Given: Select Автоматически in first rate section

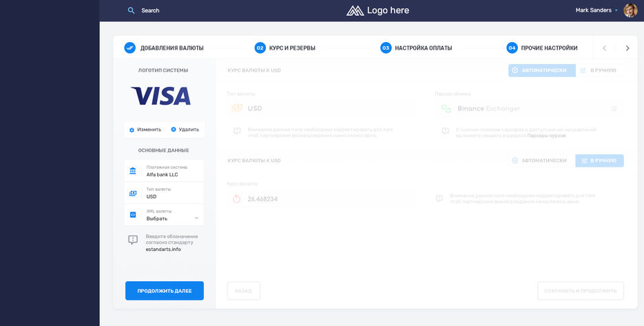Looking at the screenshot, I should point(542,70).
